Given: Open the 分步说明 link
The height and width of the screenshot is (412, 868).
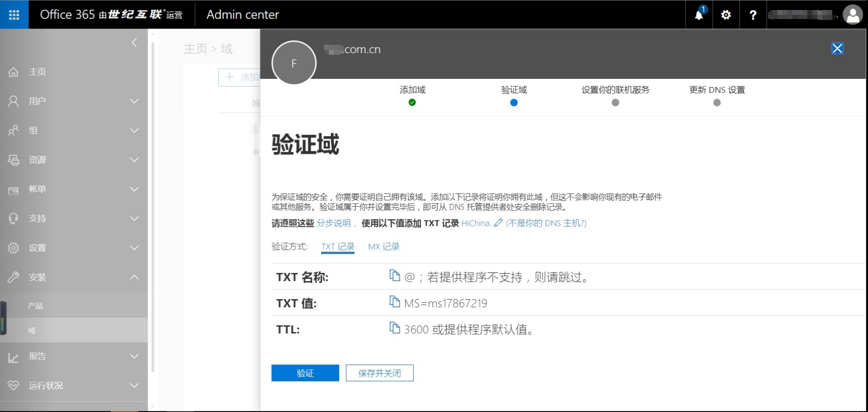Looking at the screenshot, I should click(x=333, y=223).
